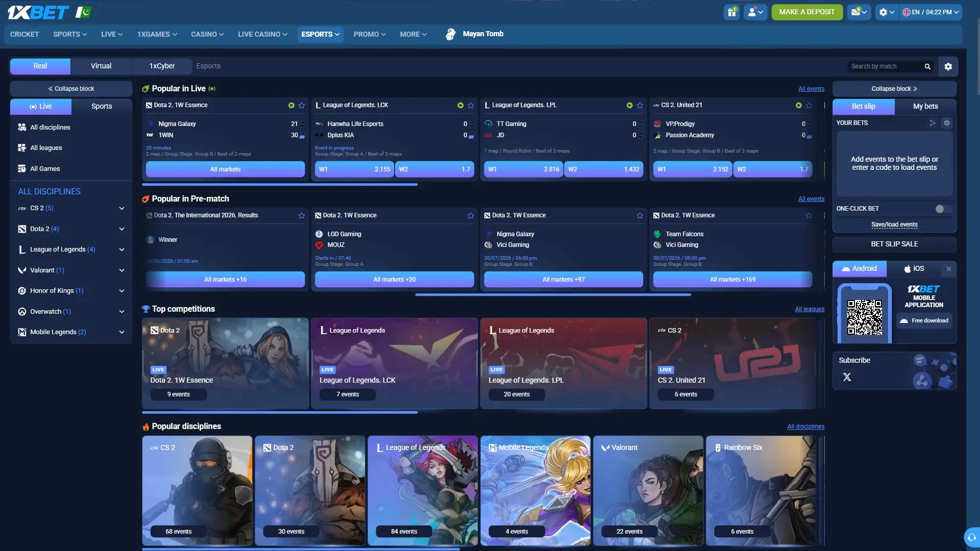Open League of Legends LPL competition card
This screenshot has height=551, width=980.
[x=563, y=364]
